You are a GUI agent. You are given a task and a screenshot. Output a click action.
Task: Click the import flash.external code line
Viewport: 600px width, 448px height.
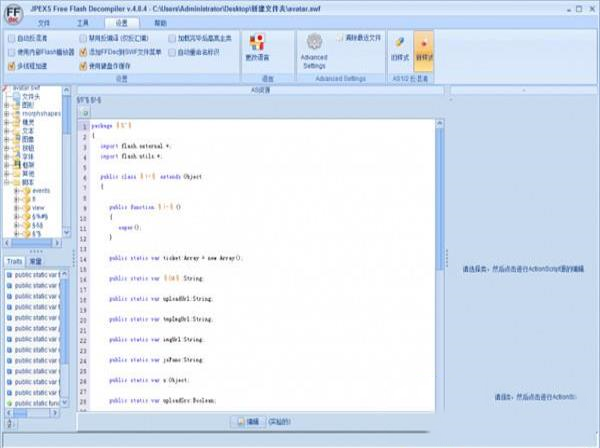point(135,146)
